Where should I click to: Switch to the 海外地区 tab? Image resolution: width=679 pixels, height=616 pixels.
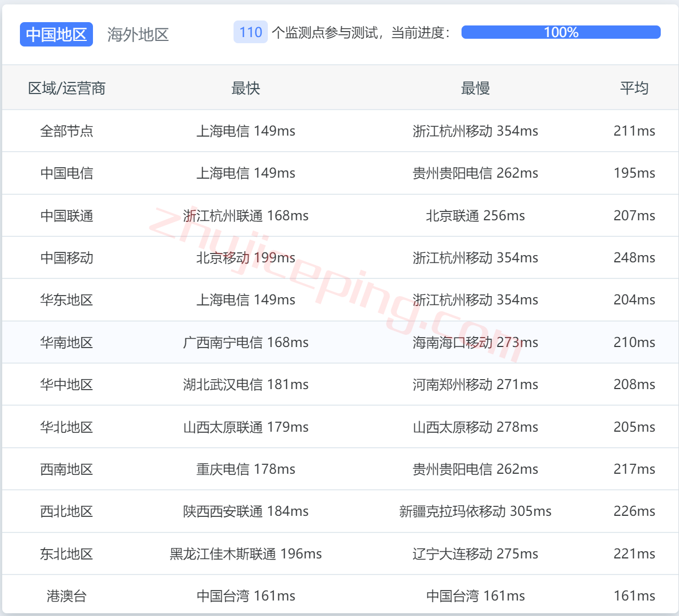[x=138, y=34]
